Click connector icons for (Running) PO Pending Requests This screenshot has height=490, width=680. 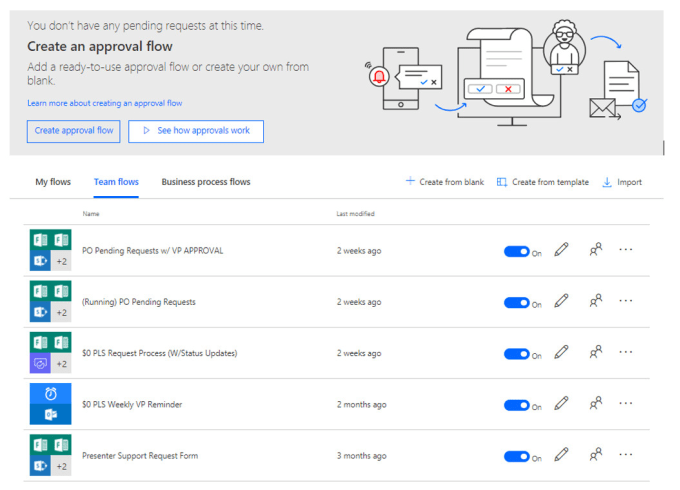(50, 301)
